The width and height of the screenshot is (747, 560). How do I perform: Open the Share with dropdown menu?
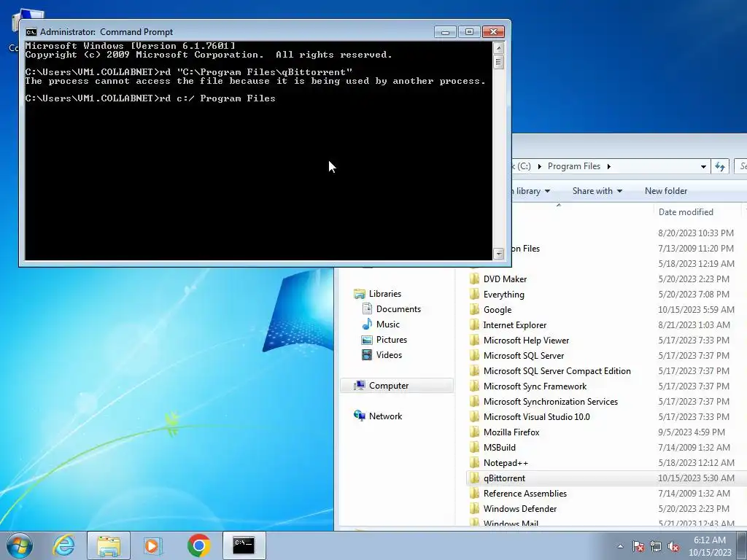pos(597,191)
